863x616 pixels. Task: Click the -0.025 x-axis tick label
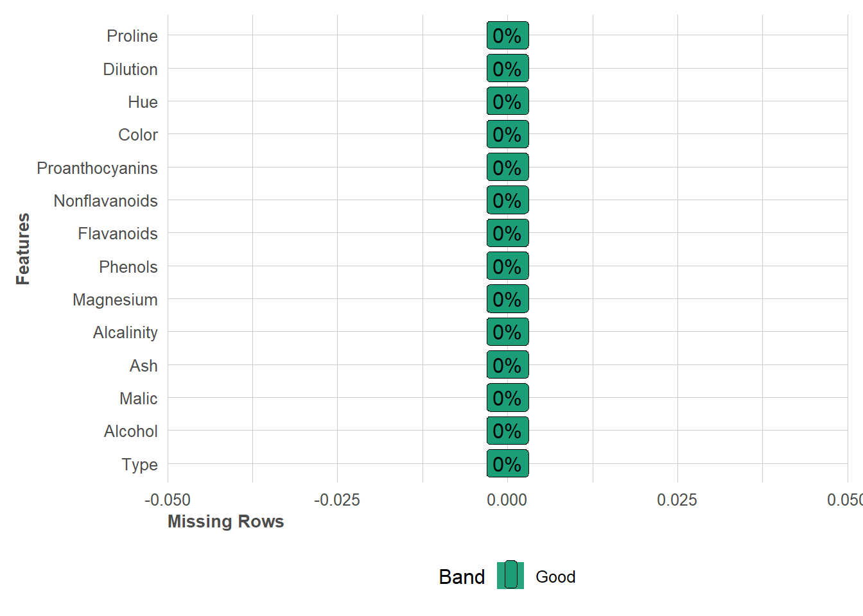[x=337, y=500]
